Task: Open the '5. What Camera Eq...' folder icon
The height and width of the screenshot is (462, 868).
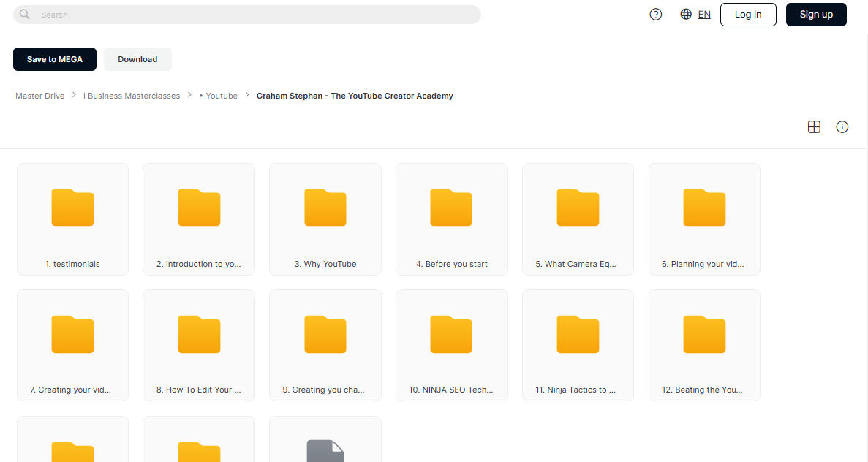Action: point(578,208)
